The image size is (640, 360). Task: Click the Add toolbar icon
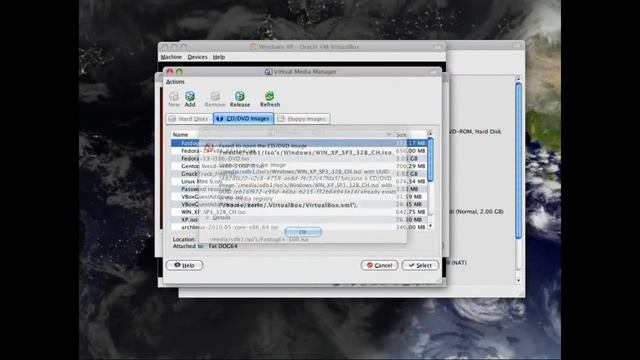pos(190,99)
